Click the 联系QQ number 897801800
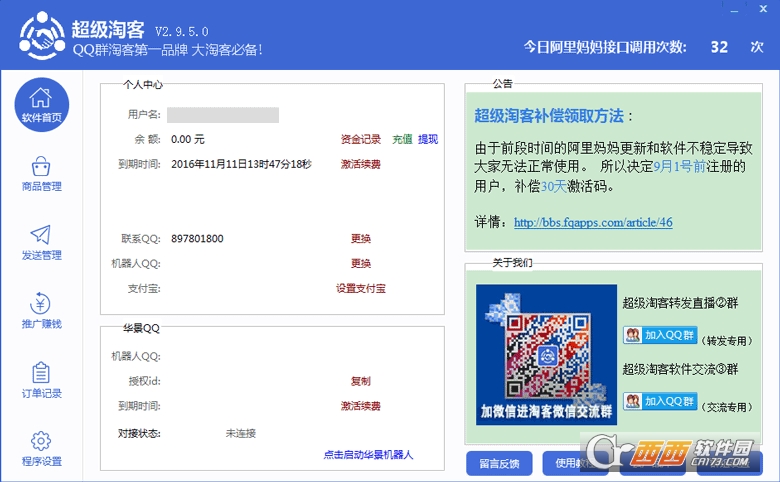 click(197, 239)
